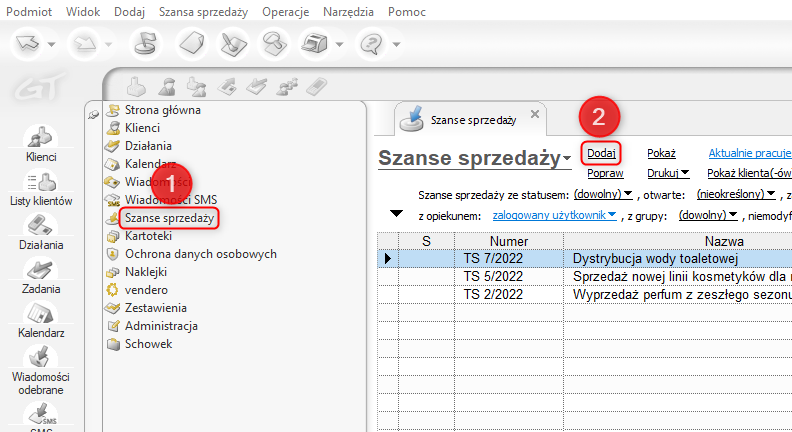Select Klienci in the module list
792x432 pixels.
[142, 128]
